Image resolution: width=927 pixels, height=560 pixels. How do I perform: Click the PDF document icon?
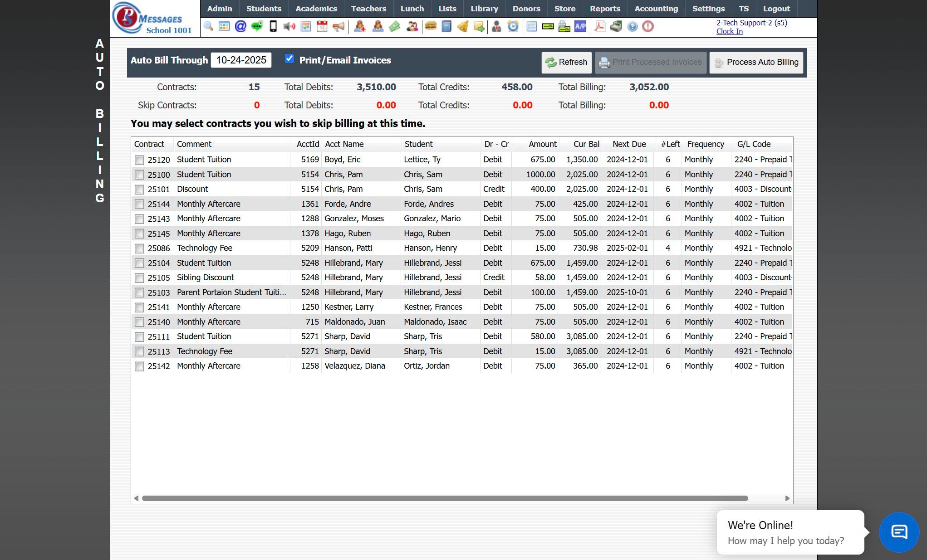coord(600,26)
